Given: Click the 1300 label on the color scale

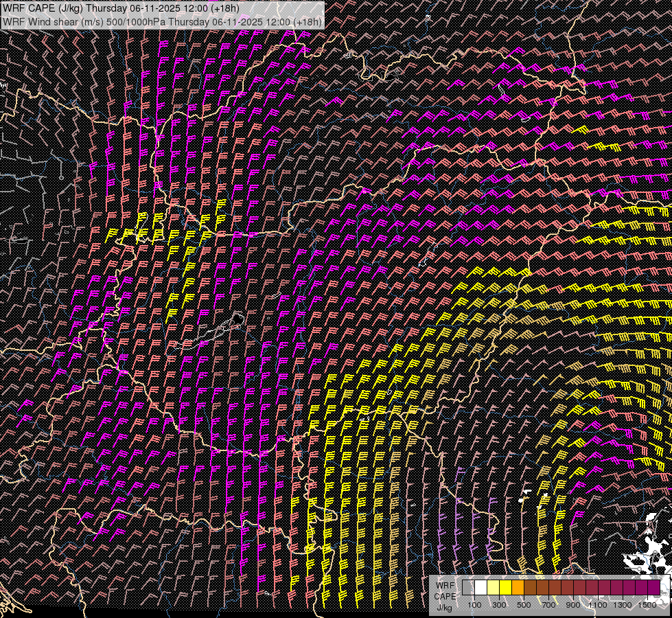Looking at the screenshot, I should pyautogui.click(x=623, y=605).
